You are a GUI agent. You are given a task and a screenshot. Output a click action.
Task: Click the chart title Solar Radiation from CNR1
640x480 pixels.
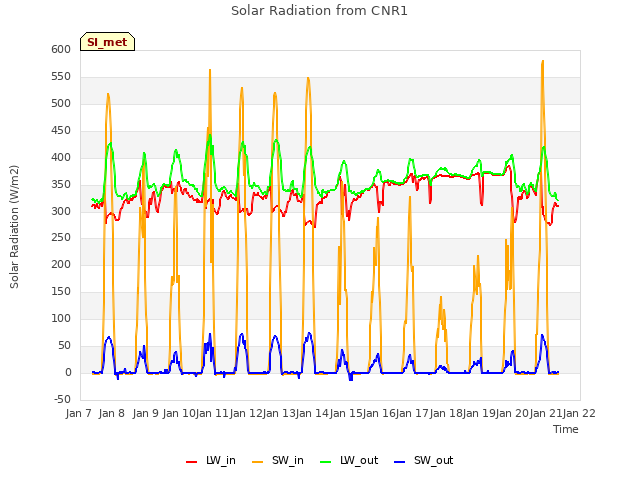pyautogui.click(x=319, y=11)
